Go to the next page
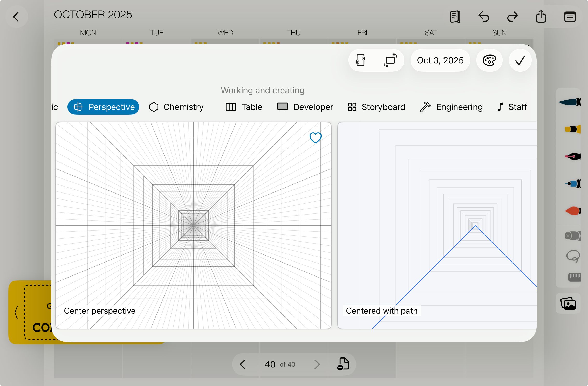Image resolution: width=588 pixels, height=386 pixels. tap(317, 364)
